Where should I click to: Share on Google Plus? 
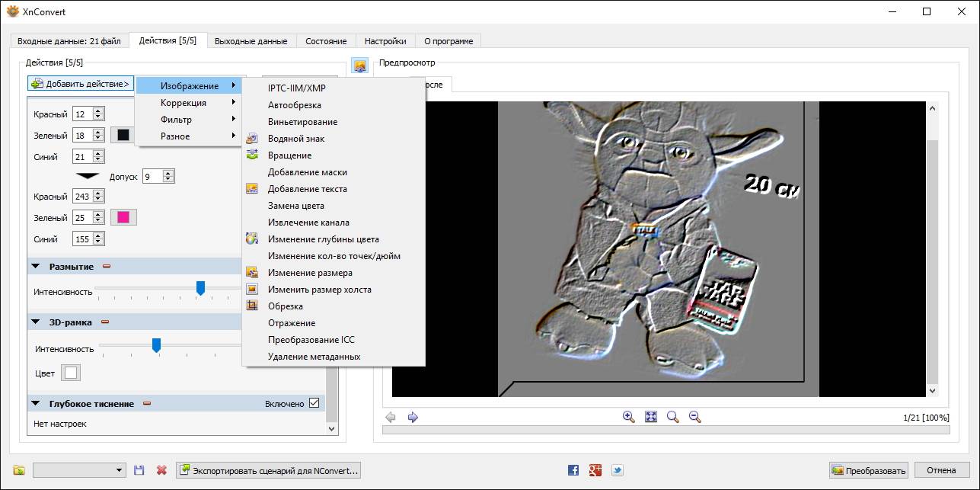[595, 470]
